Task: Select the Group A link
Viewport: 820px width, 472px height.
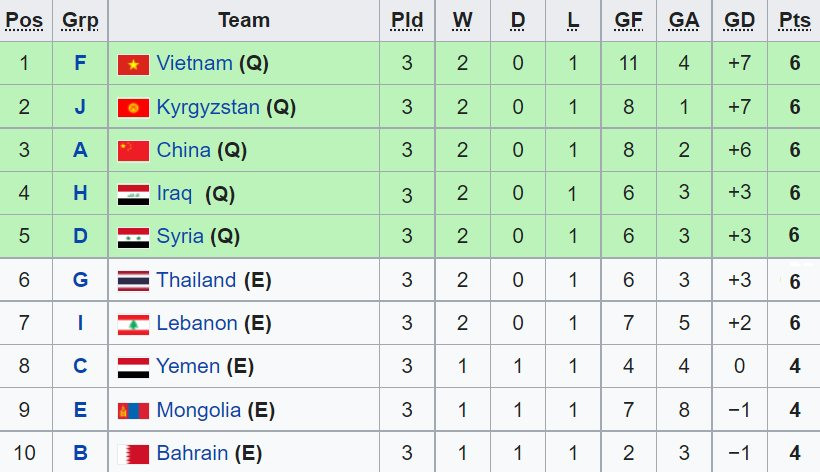Action: (x=80, y=150)
